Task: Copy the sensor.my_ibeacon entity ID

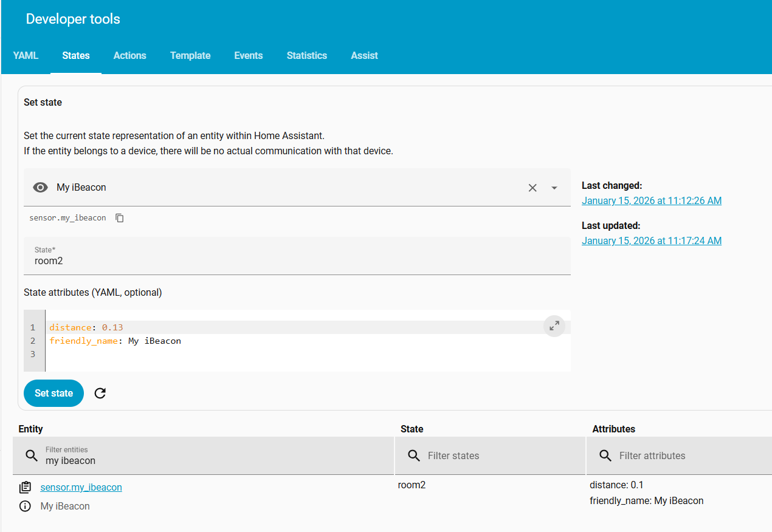Action: coord(120,218)
